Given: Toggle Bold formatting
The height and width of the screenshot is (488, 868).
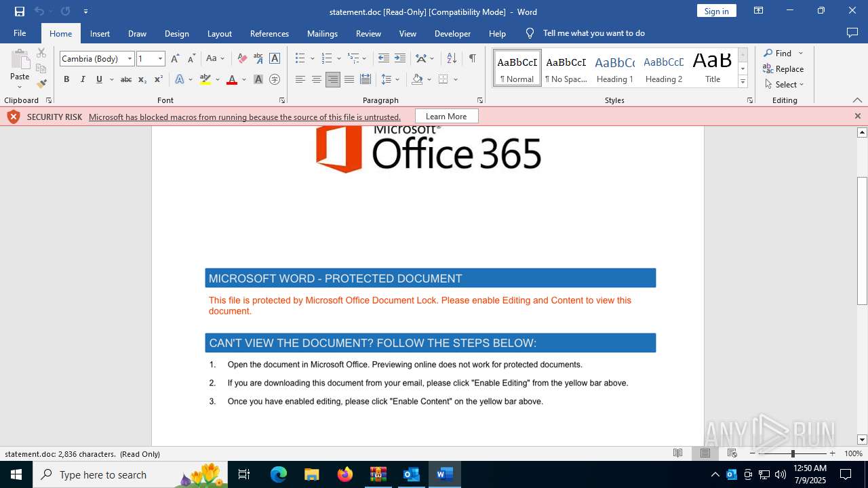Looking at the screenshot, I should tap(66, 79).
